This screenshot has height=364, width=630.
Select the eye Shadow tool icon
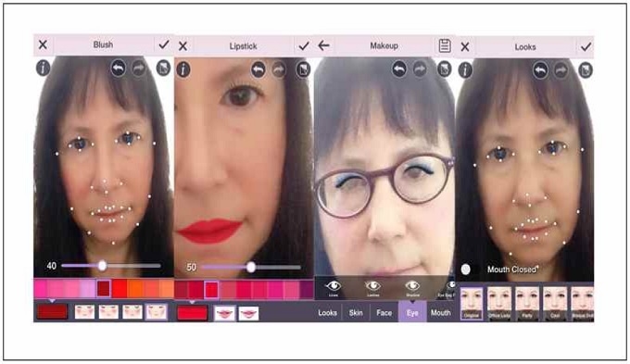(412, 287)
